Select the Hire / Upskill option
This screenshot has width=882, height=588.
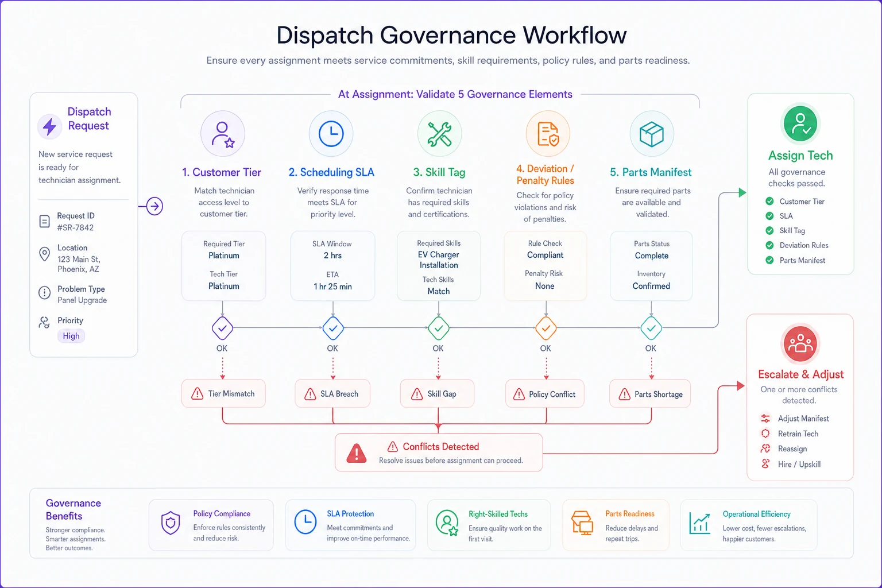coord(791,464)
